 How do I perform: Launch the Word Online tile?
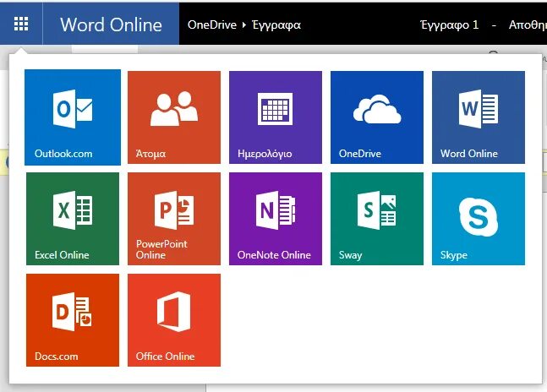479,117
